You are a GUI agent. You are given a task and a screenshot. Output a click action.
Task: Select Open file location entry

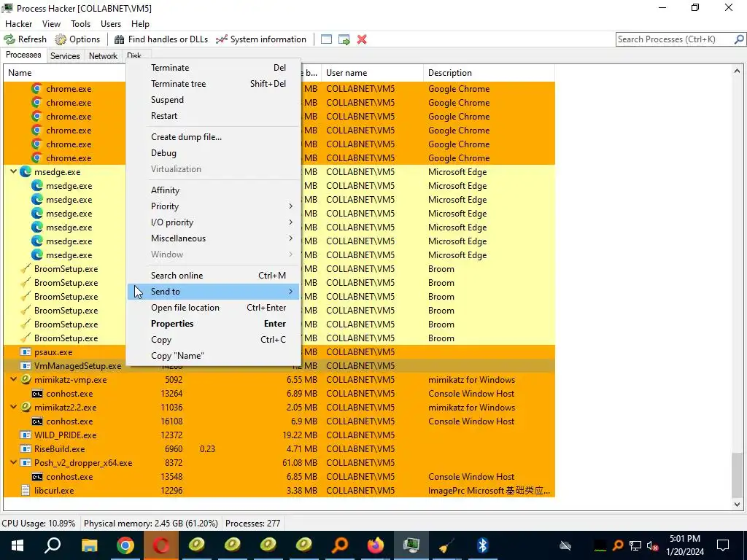tap(214, 308)
